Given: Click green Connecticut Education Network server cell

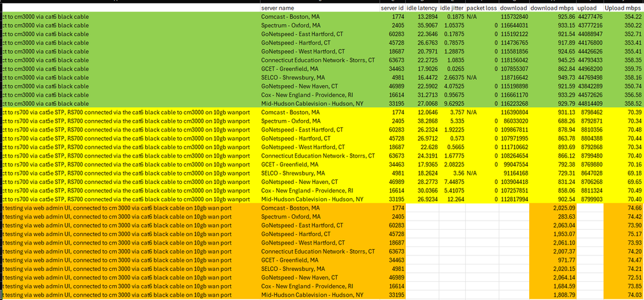Looking at the screenshot, I should tap(317, 59).
